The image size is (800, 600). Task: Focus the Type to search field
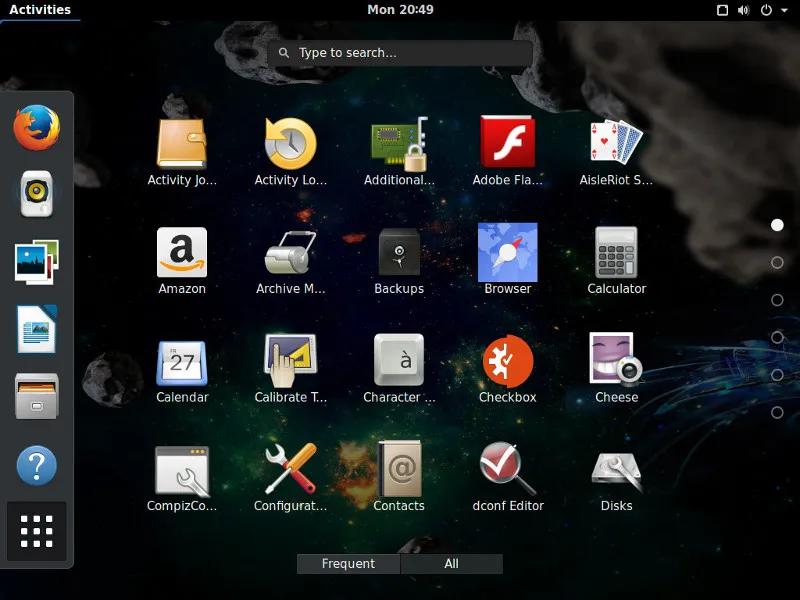pyautogui.click(x=400, y=53)
